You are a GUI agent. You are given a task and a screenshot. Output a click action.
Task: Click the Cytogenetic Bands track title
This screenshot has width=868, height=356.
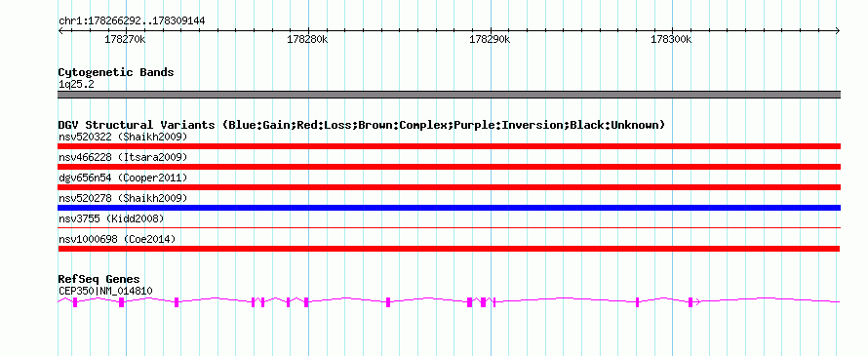116,72
